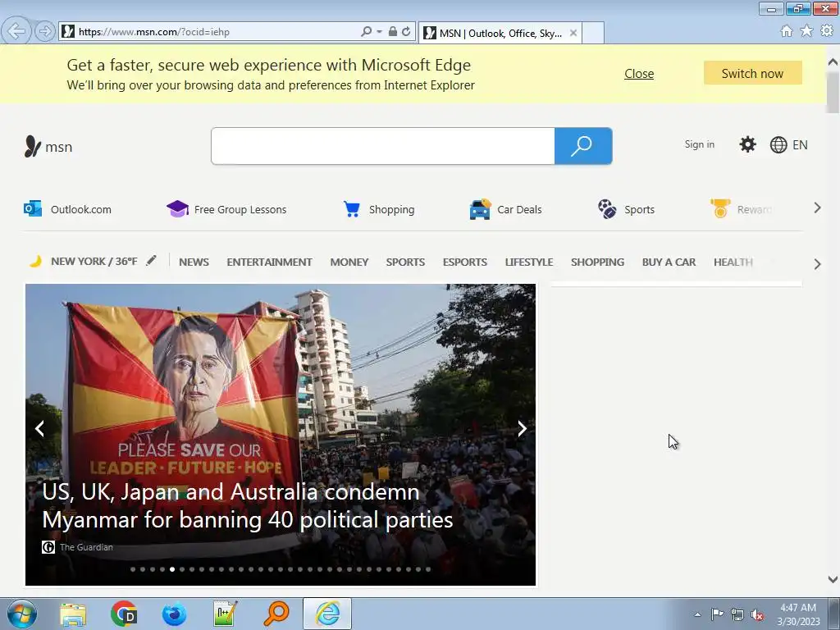Viewport: 840px width, 630px height.
Task: Open Windows Explorer from taskbar
Action: (x=73, y=614)
